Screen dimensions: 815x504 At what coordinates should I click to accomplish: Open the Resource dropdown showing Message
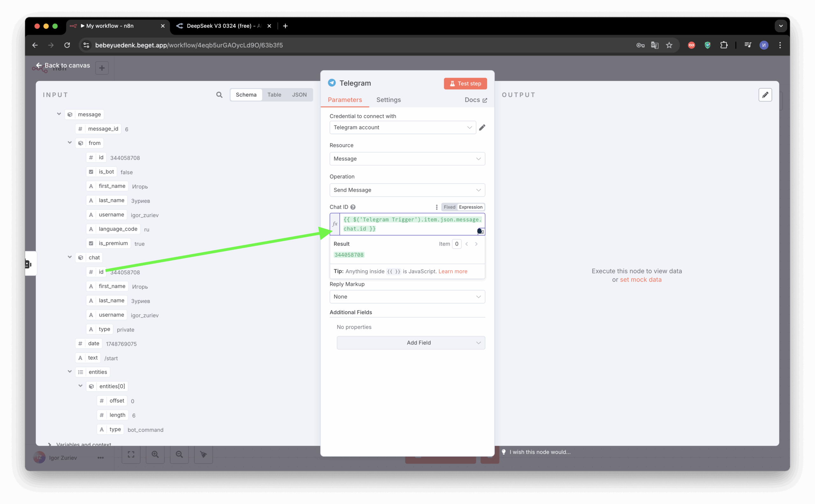[x=407, y=159]
